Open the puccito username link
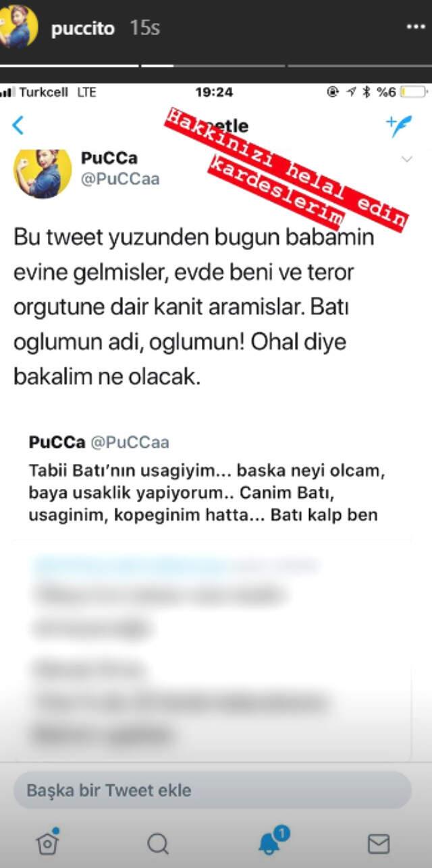Image resolution: width=432 pixels, height=868 pixels. 83,28
